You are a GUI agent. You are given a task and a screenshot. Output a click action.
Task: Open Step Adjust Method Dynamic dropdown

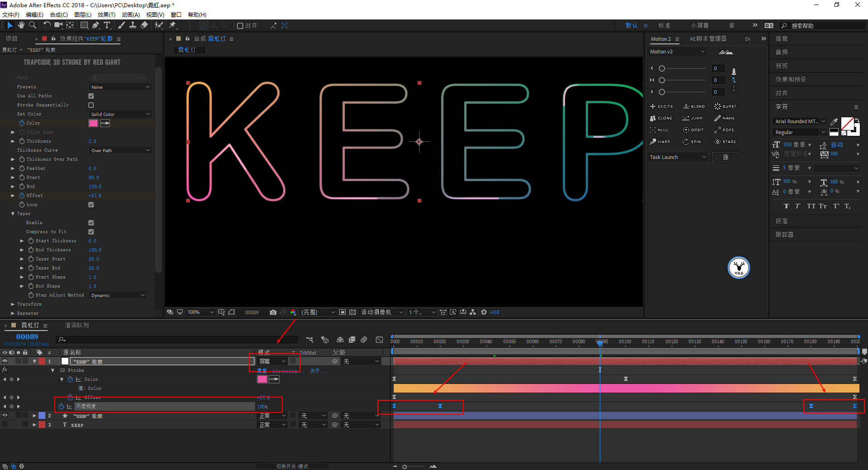(118, 295)
